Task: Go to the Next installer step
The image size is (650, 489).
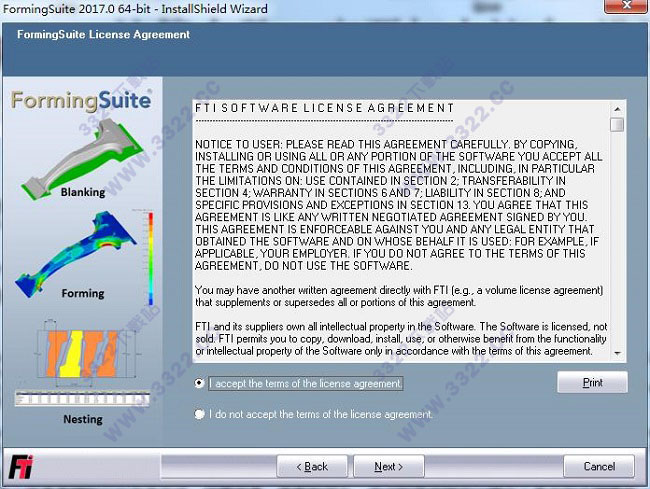Action: (x=388, y=466)
